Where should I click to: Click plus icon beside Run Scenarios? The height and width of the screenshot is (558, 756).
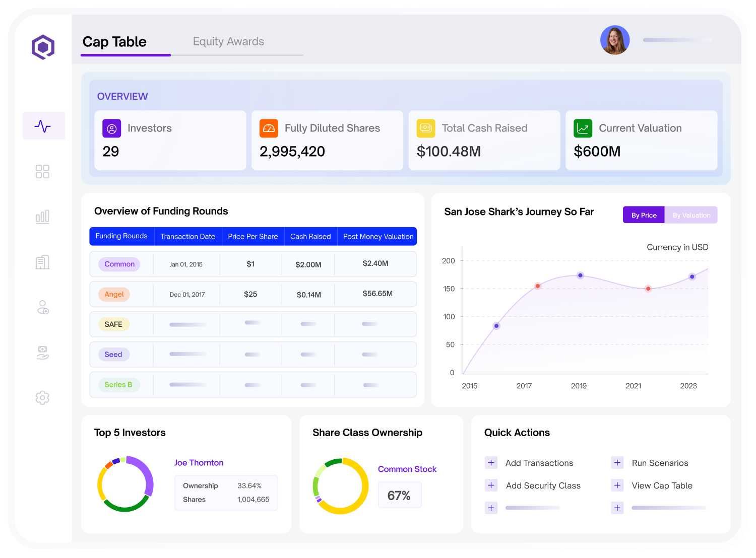(x=617, y=463)
